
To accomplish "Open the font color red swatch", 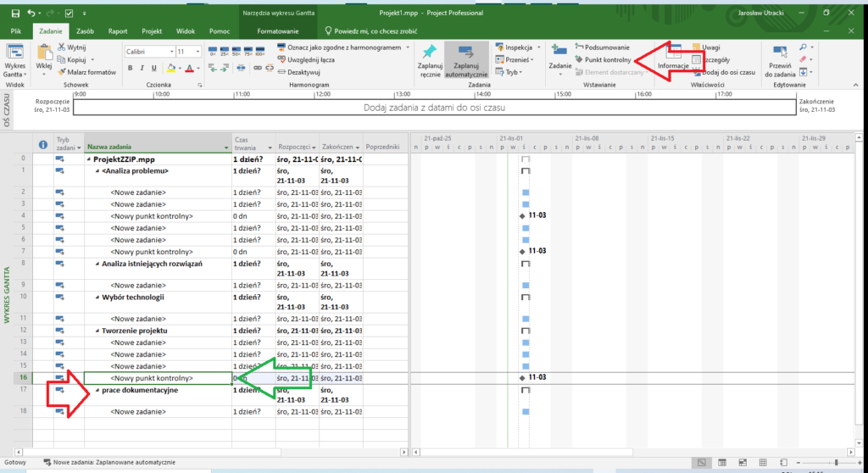I will (x=189, y=68).
